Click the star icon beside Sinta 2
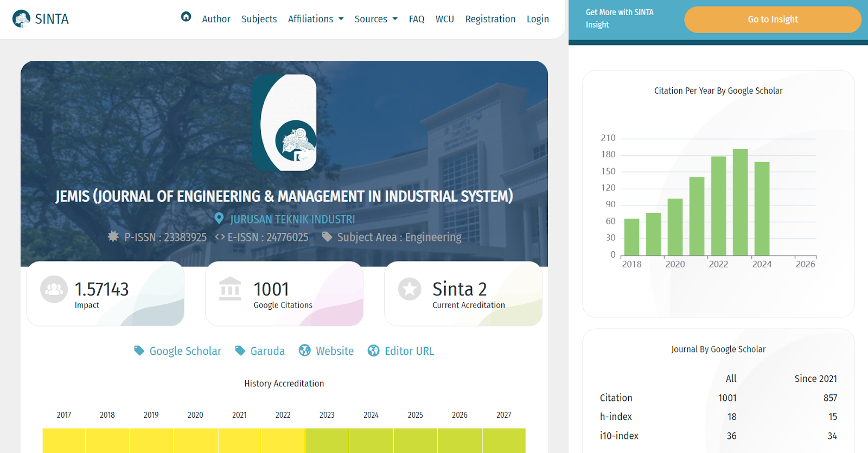This screenshot has width=868, height=453. pyautogui.click(x=410, y=289)
